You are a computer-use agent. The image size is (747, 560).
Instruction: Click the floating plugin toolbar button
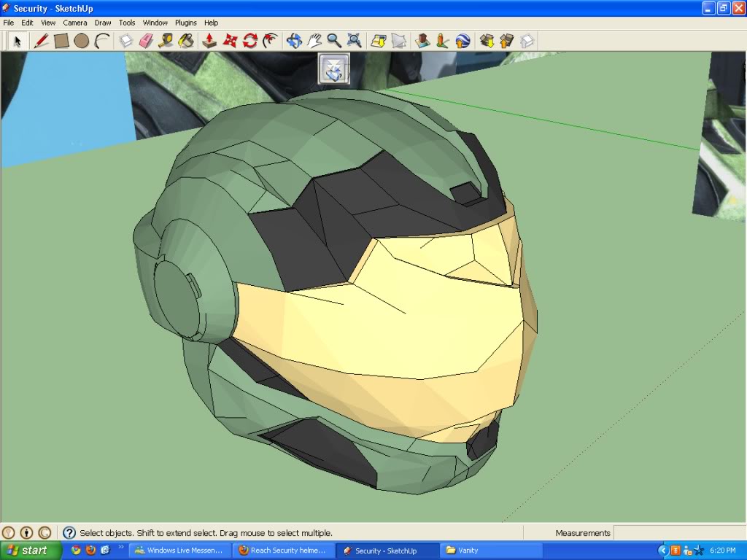[334, 69]
